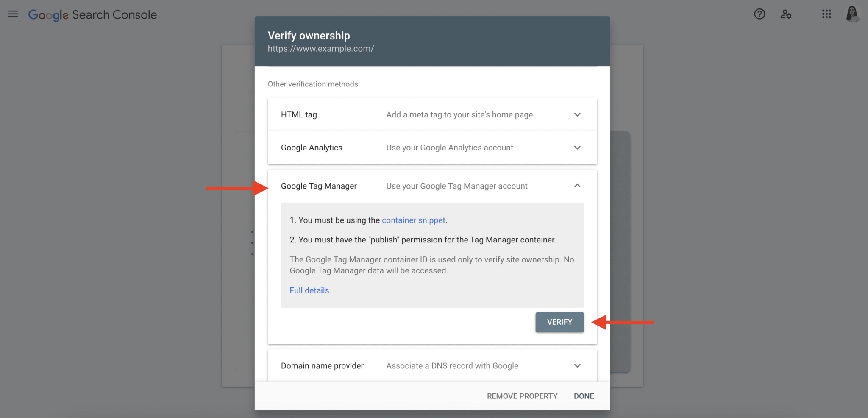The image size is (868, 418).
Task: Expand the Google Analytics verification method
Action: (x=577, y=148)
